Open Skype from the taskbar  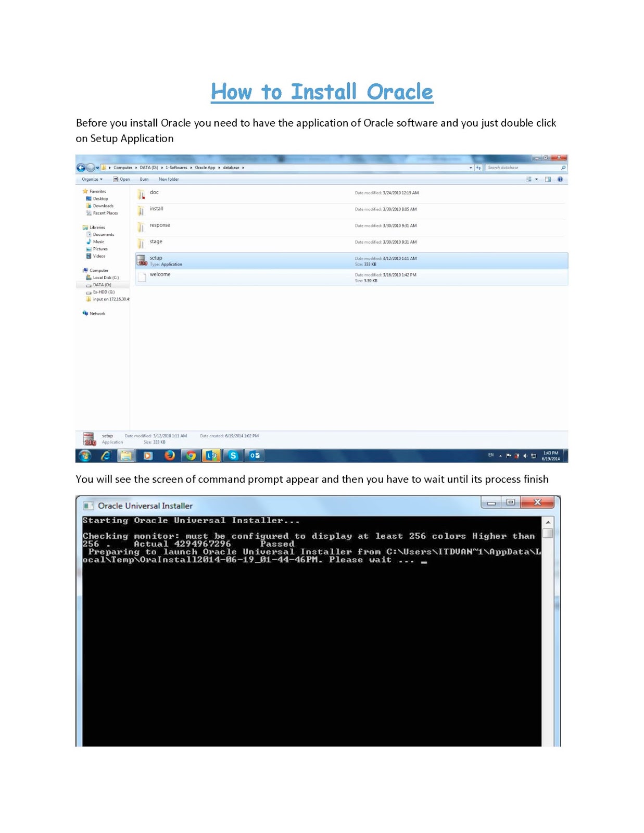pyautogui.click(x=233, y=456)
